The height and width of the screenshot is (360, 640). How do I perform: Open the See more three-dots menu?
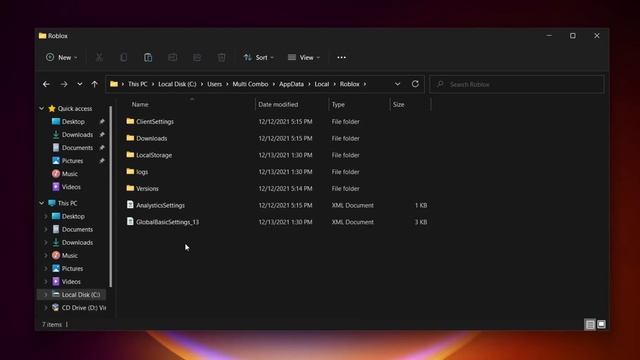point(342,58)
